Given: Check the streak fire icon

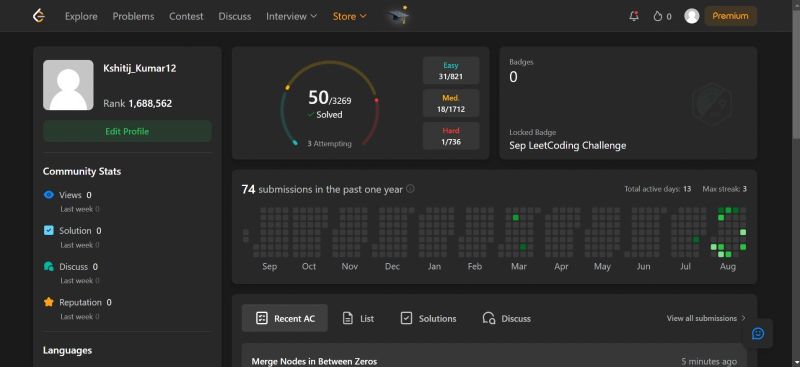Looking at the screenshot, I should [x=658, y=16].
